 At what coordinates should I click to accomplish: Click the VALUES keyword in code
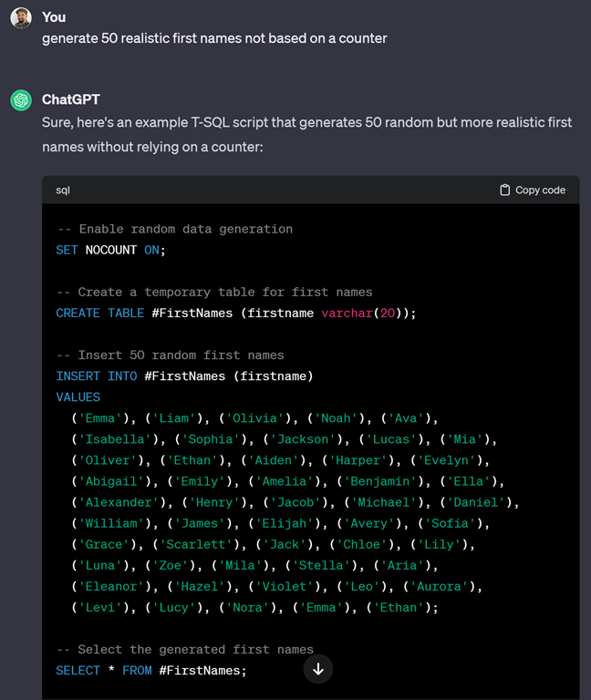[78, 397]
